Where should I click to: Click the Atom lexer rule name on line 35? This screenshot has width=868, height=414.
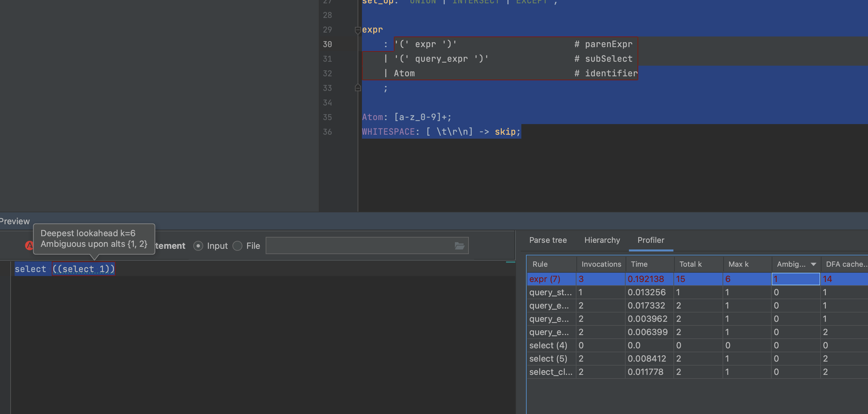pyautogui.click(x=372, y=117)
